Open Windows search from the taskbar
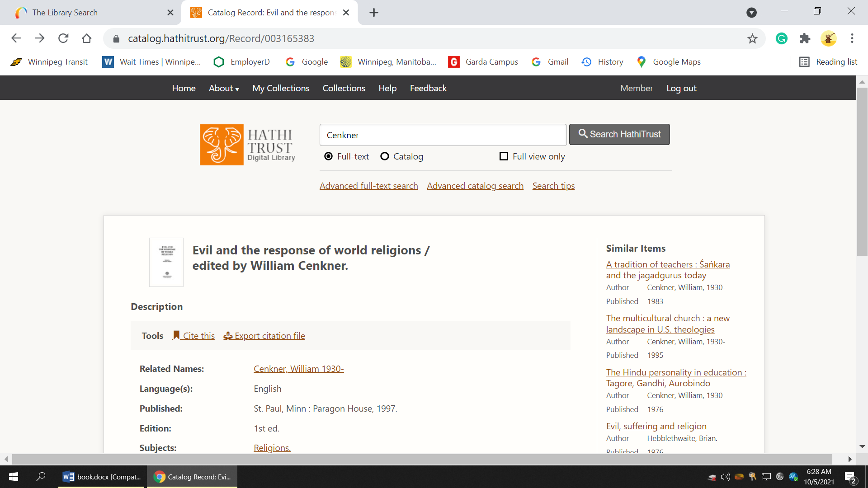This screenshot has width=868, height=488. [41, 477]
